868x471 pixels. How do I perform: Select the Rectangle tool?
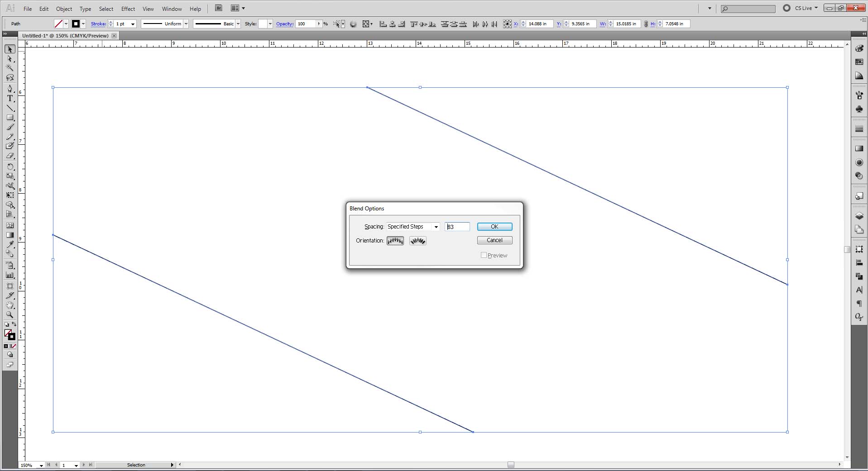[x=10, y=117]
